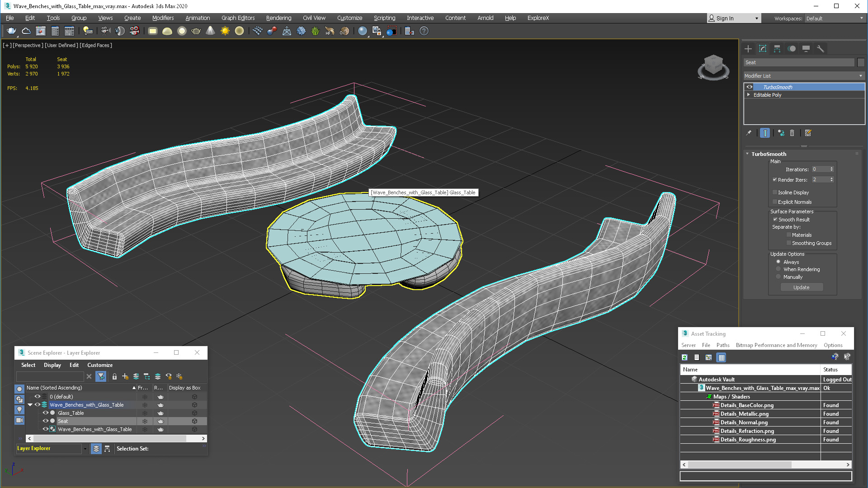The width and height of the screenshot is (868, 488).
Task: Remove modifier with trash icon
Action: pos(792,133)
